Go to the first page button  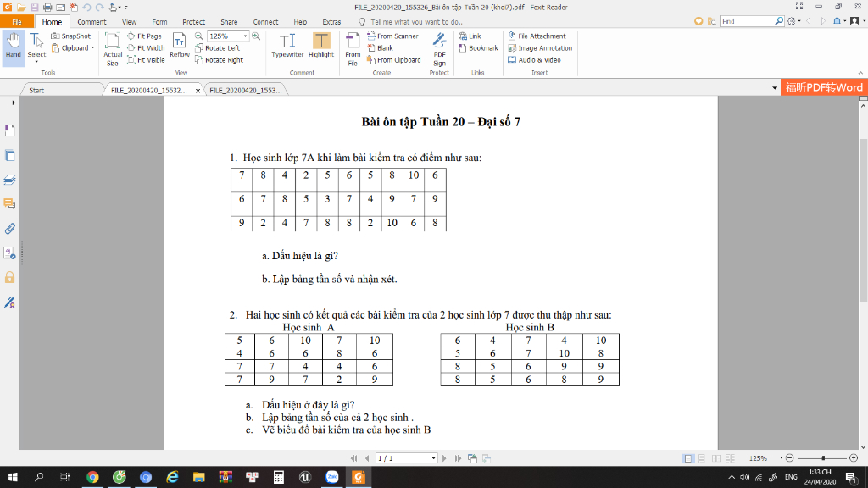point(354,458)
